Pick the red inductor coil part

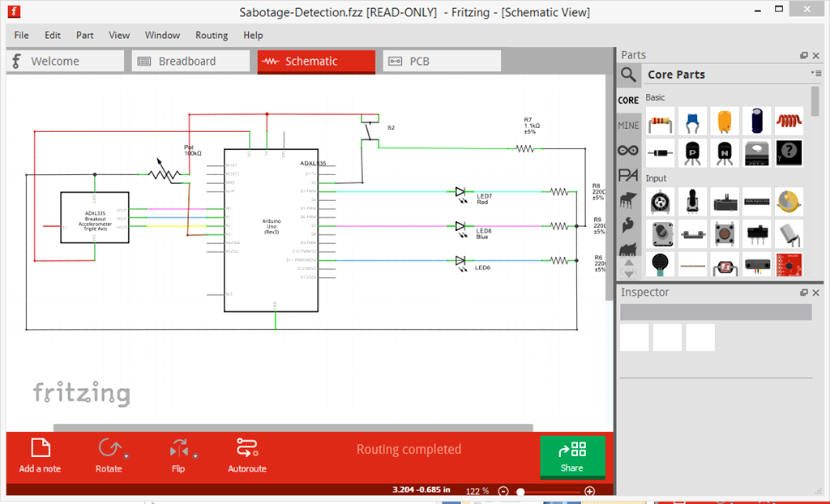point(789,122)
